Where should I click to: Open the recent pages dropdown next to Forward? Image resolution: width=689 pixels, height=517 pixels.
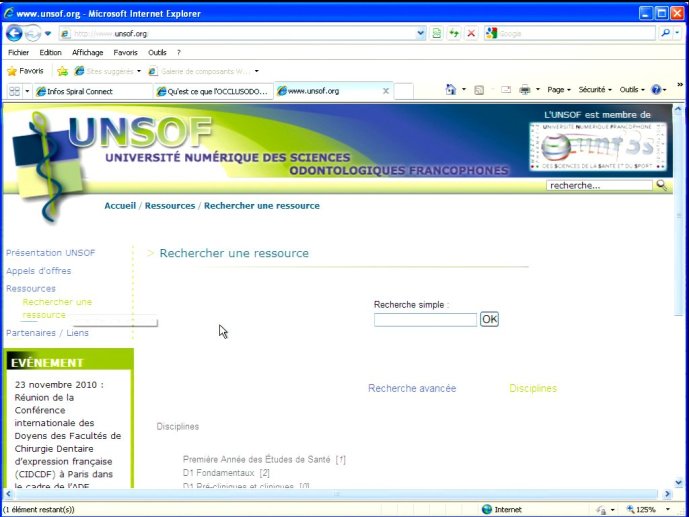(x=48, y=33)
